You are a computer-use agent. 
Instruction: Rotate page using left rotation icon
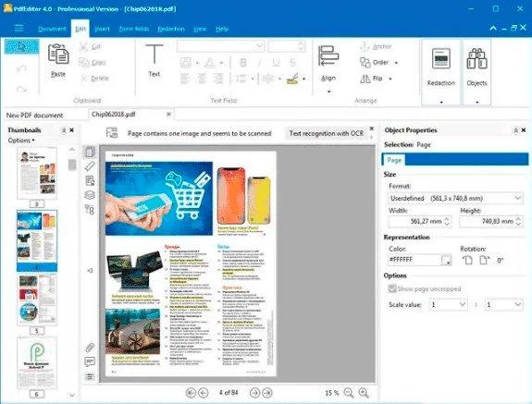pos(467,261)
